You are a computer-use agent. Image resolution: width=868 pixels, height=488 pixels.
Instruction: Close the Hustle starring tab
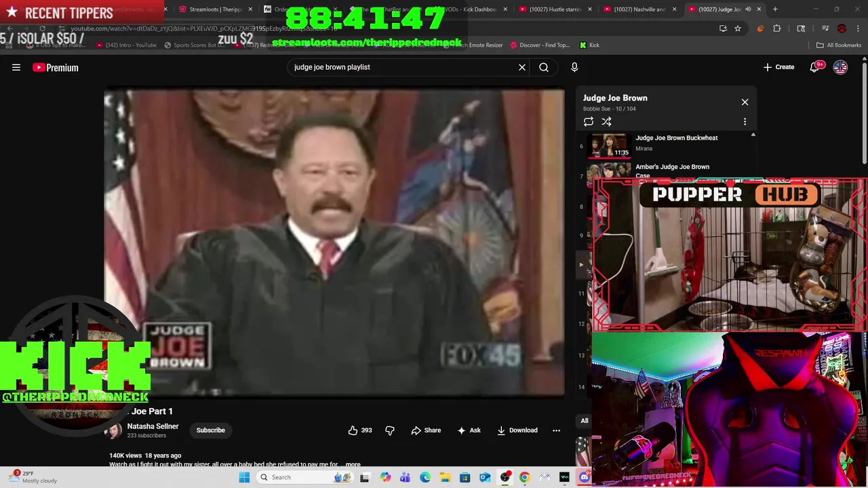(x=589, y=9)
